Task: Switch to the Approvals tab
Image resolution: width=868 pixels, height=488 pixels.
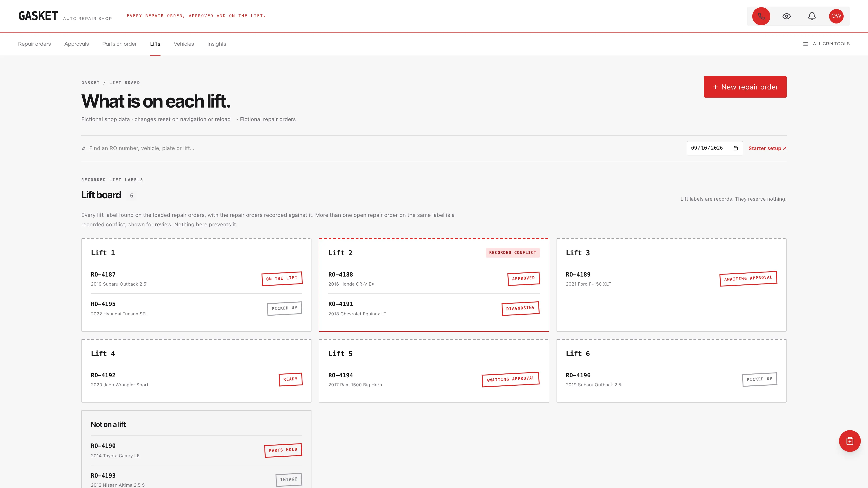Action: (x=76, y=44)
